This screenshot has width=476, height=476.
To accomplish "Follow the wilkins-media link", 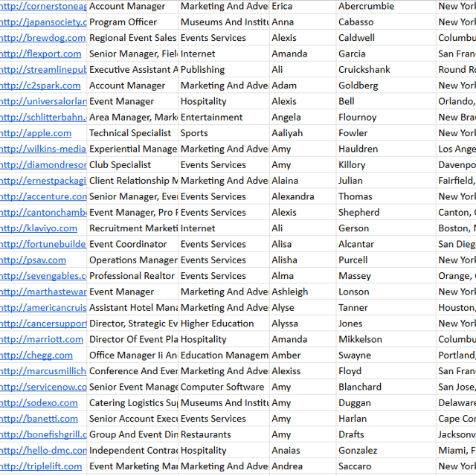I will (x=43, y=149).
